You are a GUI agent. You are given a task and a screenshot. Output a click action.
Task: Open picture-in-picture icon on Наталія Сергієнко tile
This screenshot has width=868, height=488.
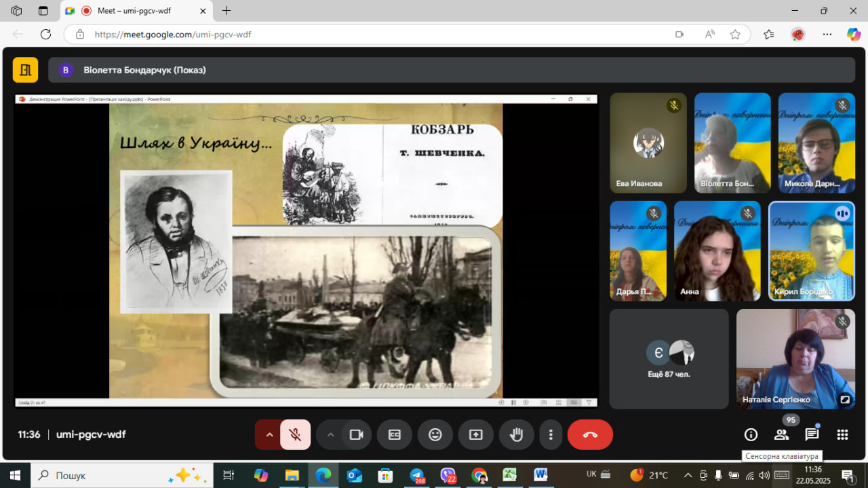845,400
